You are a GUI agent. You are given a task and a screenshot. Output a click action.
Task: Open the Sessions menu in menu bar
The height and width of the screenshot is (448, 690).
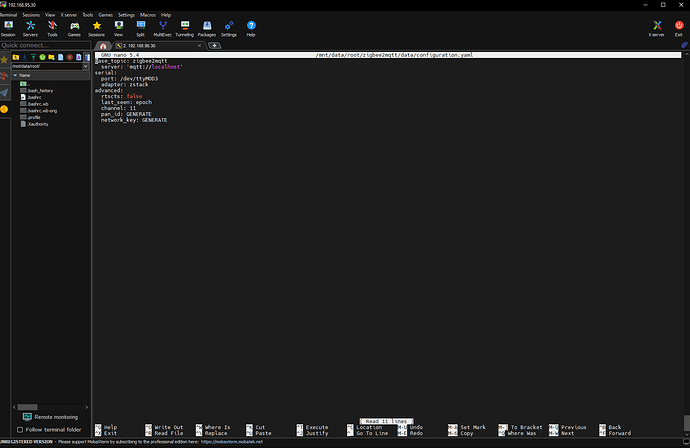tap(31, 15)
